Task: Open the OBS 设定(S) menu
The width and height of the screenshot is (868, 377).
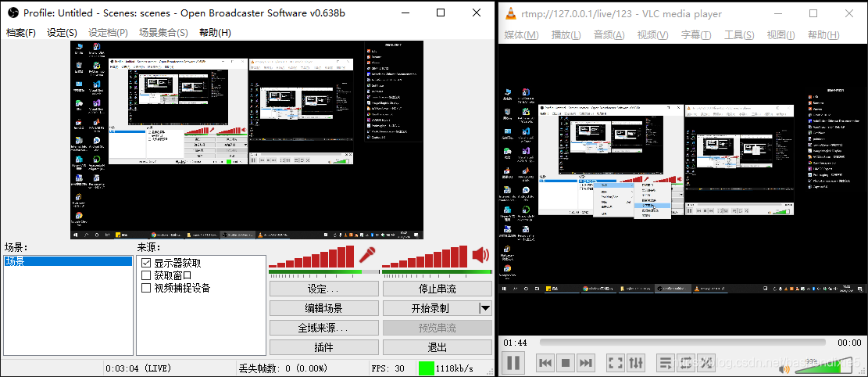Action: pyautogui.click(x=62, y=33)
